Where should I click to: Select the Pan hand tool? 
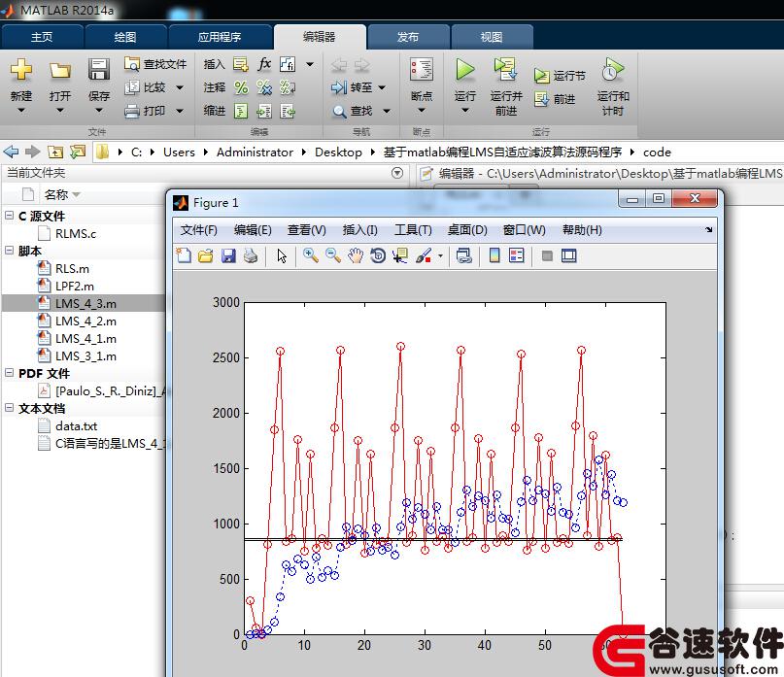pyautogui.click(x=356, y=256)
